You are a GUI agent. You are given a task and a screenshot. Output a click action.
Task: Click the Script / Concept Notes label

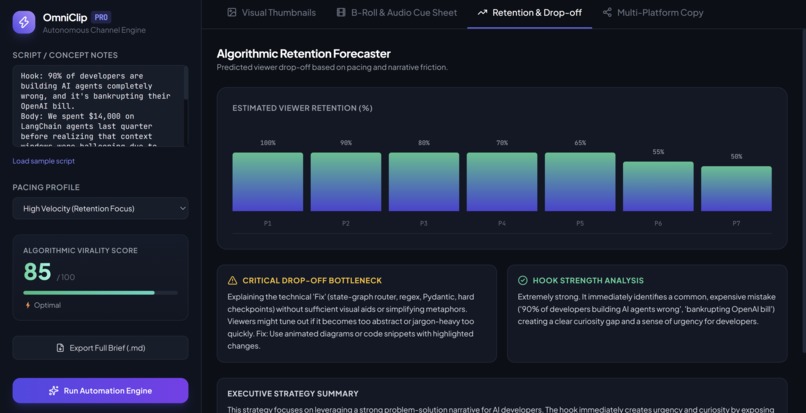click(65, 55)
